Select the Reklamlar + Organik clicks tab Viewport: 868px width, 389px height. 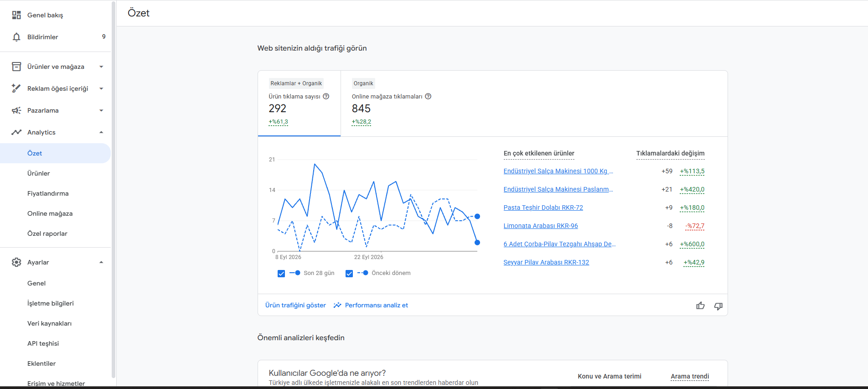pos(299,104)
